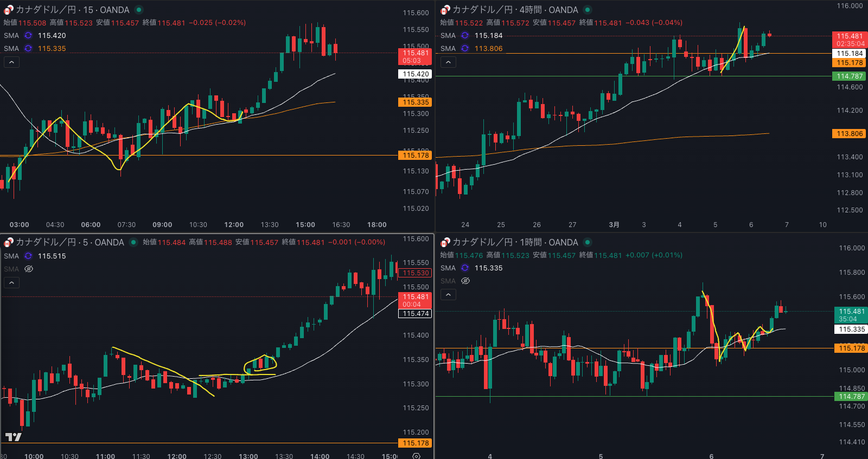Unhide the second SMA on the 1-hour chart
This screenshot has height=459, width=868.
[465, 281]
